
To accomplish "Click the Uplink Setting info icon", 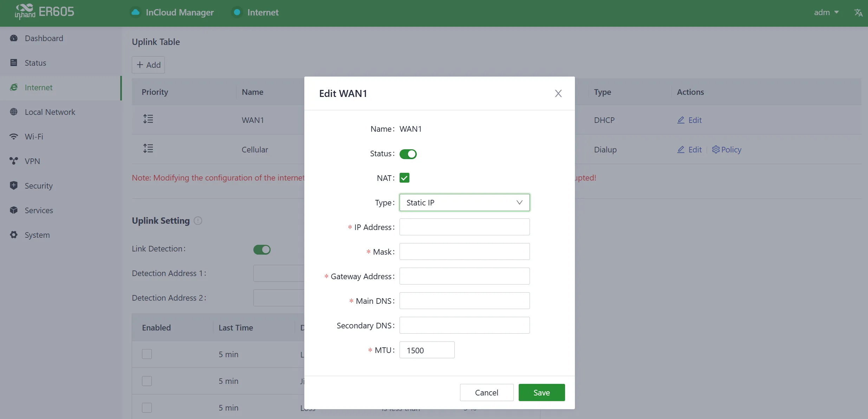I will pos(198,221).
